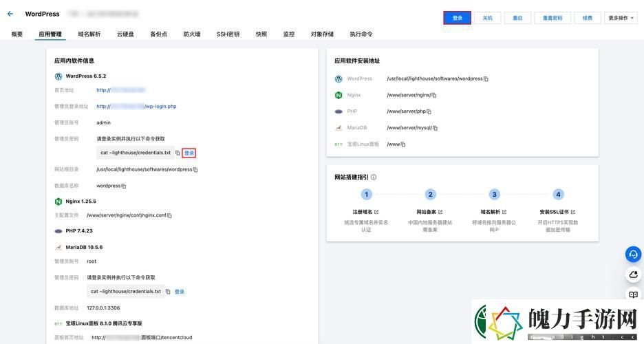Click the step 4 circle icon

point(558,195)
